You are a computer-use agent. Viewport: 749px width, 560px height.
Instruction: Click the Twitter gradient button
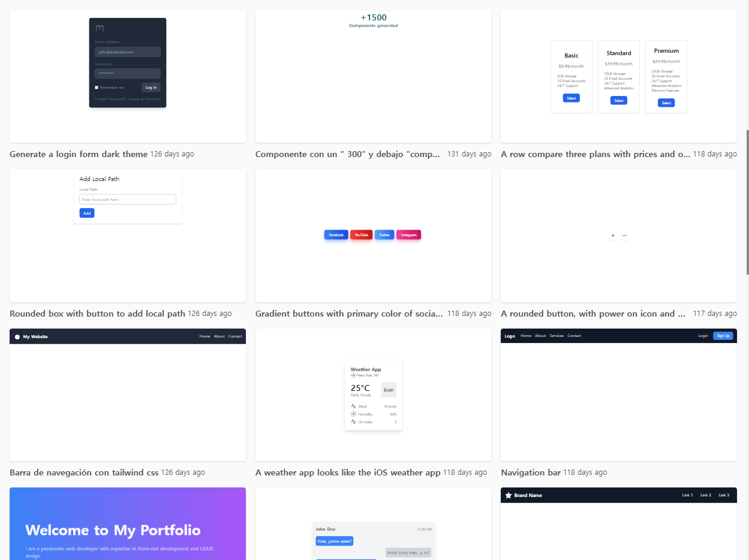click(384, 235)
